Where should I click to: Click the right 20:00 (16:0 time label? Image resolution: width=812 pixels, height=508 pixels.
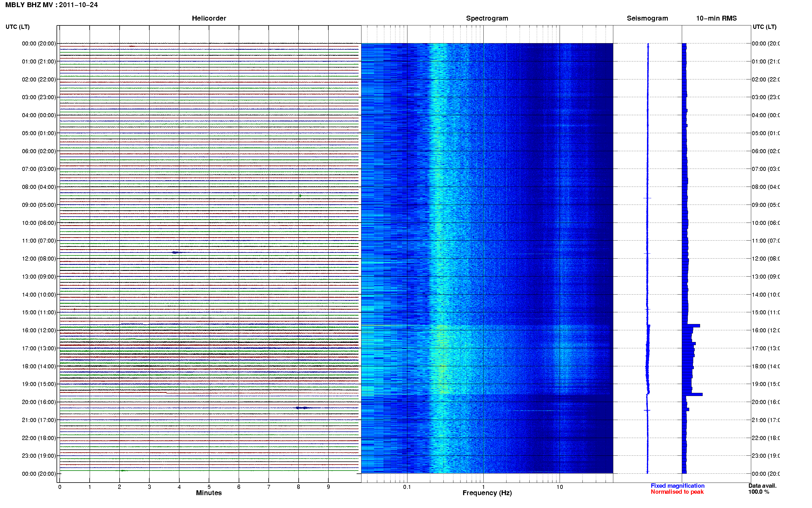pyautogui.click(x=766, y=402)
